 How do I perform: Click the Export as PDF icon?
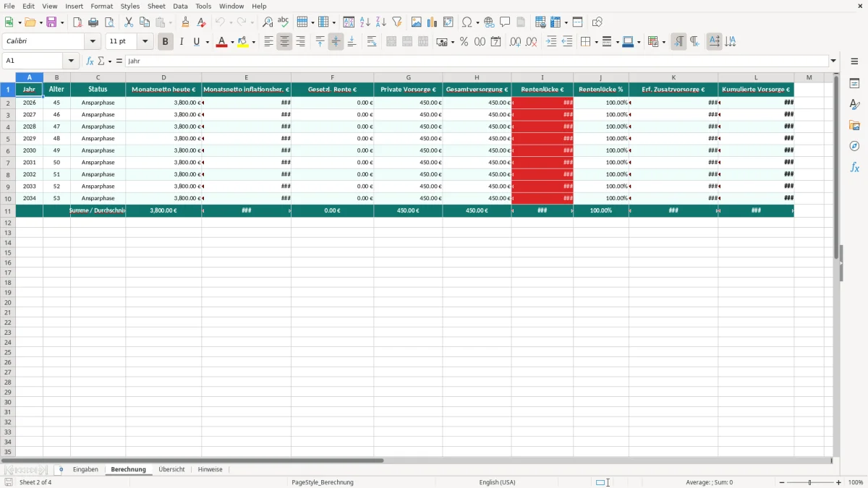point(77,22)
